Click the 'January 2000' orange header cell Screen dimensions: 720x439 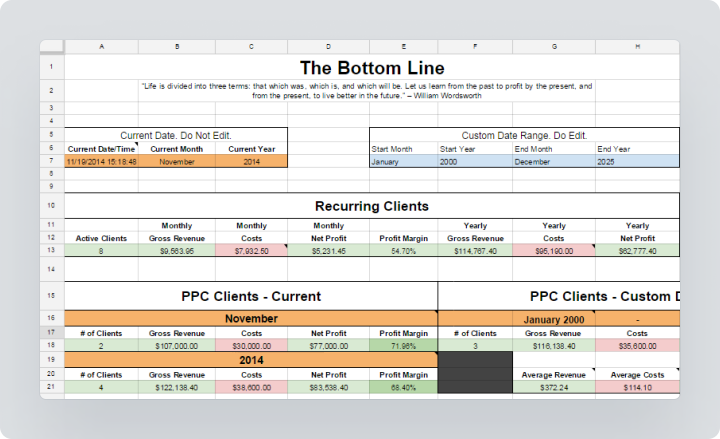554,319
